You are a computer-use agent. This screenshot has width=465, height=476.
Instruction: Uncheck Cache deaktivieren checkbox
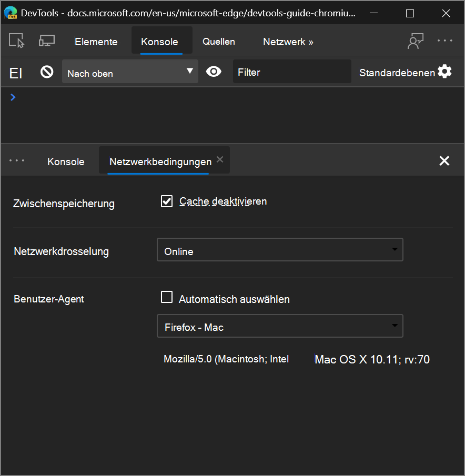click(167, 201)
